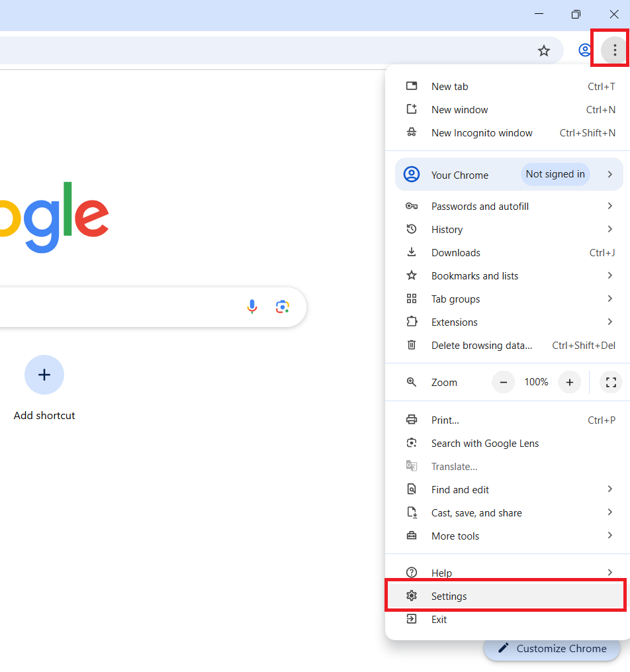Search by image with Google Lens icon
This screenshot has width=630, height=672.
(282, 307)
